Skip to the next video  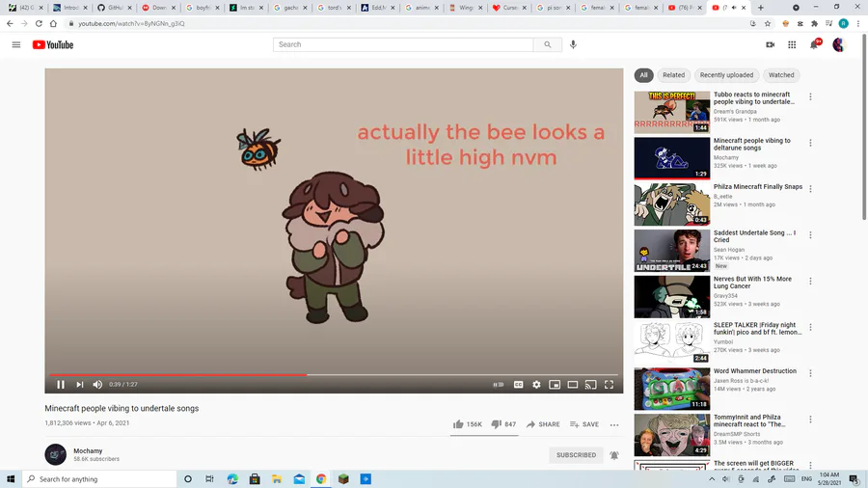[x=80, y=385]
